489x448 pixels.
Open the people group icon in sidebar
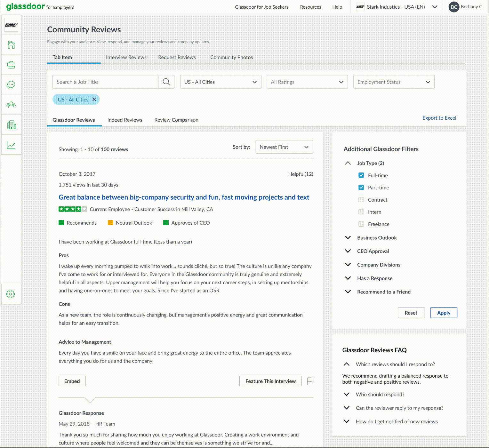11,105
